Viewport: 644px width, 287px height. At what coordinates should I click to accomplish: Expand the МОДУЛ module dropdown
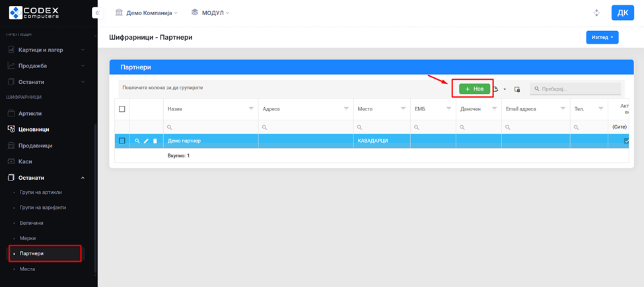pos(210,13)
